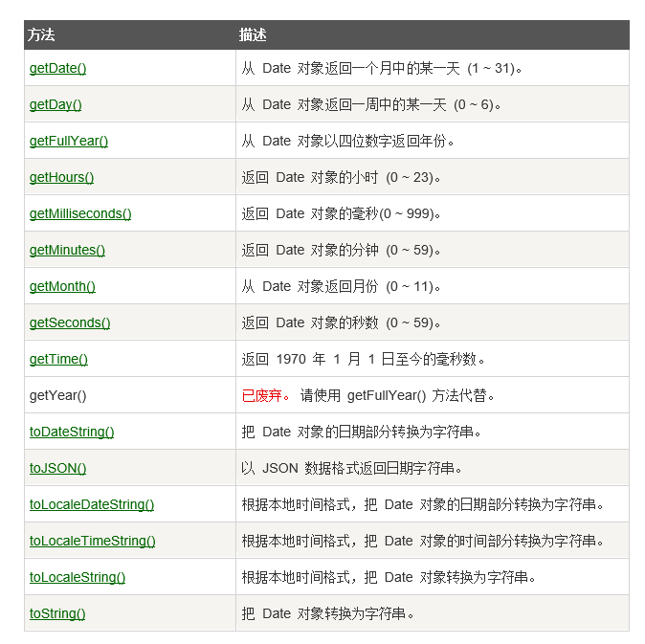Image resolution: width=645 pixels, height=644 pixels.
Task: Click description 返回 Date 对象的毫秒(0 ~ 999)
Action: pyautogui.click(x=341, y=213)
